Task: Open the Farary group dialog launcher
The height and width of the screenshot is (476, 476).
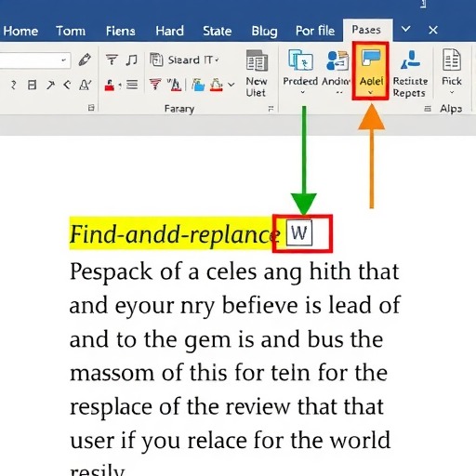Action: point(271,109)
